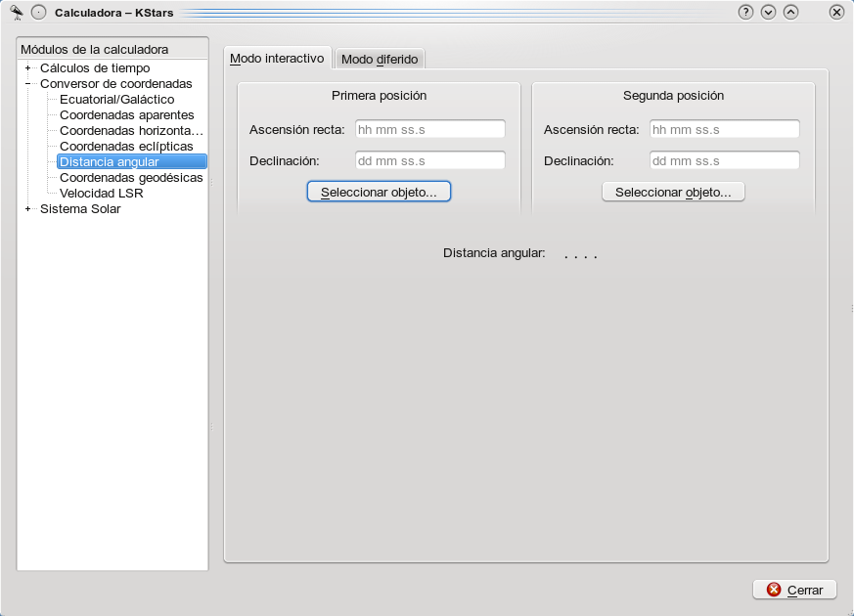This screenshot has height=616, width=854.
Task: Click Ascensión recta field in Segunda posición
Action: 725,129
